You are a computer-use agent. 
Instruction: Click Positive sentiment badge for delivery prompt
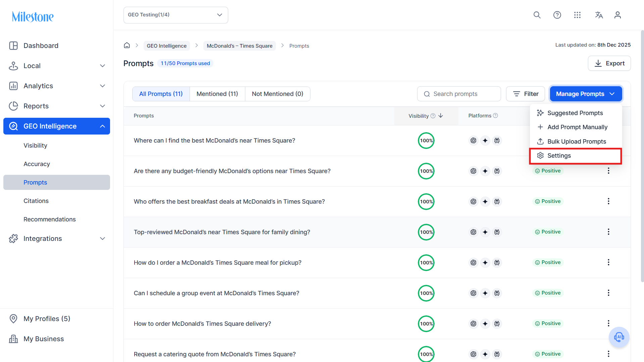tap(548, 323)
